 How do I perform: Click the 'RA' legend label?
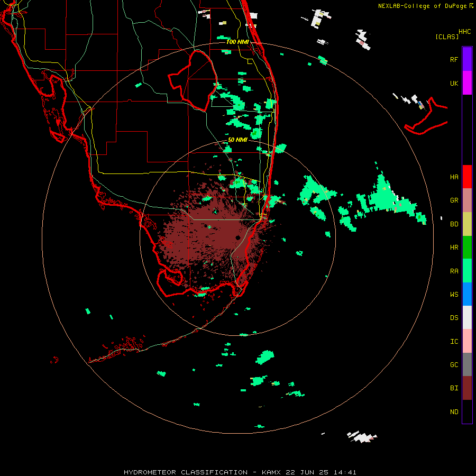coord(454,271)
